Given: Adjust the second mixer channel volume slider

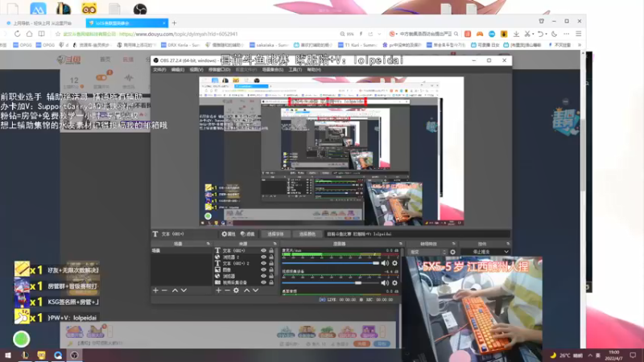Looking at the screenshot, I should point(331,283).
